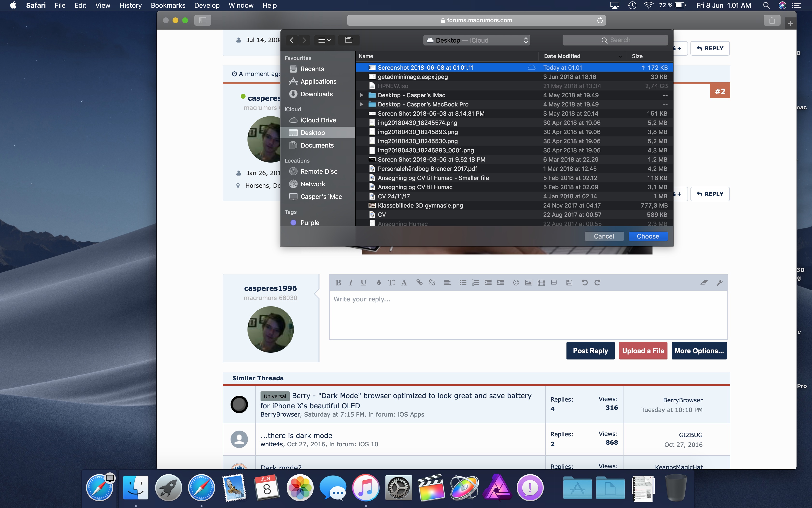Click the insert media film icon

(x=541, y=283)
